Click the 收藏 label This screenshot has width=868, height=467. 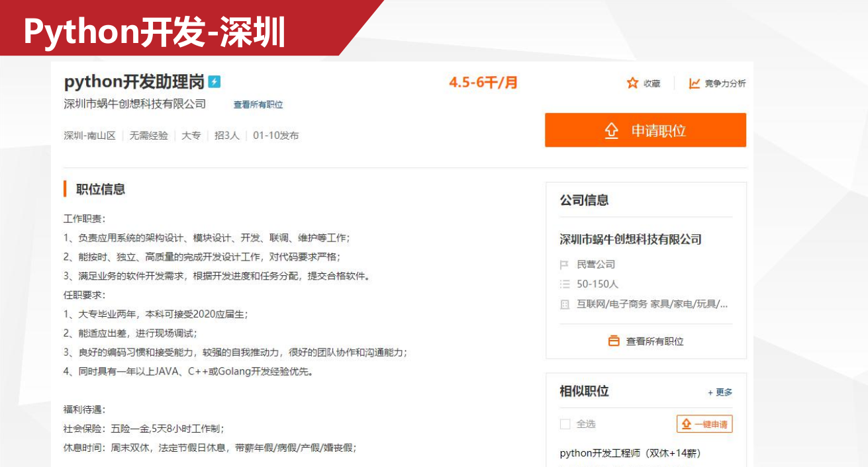(x=651, y=83)
